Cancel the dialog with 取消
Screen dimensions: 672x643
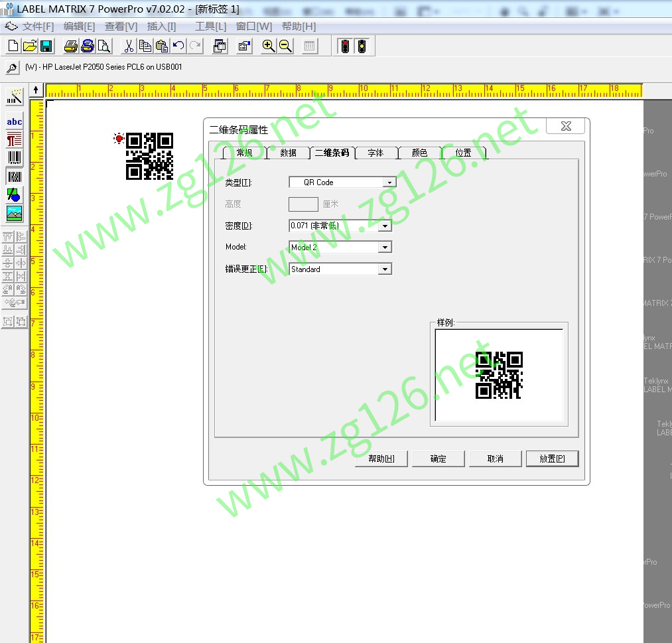point(495,459)
